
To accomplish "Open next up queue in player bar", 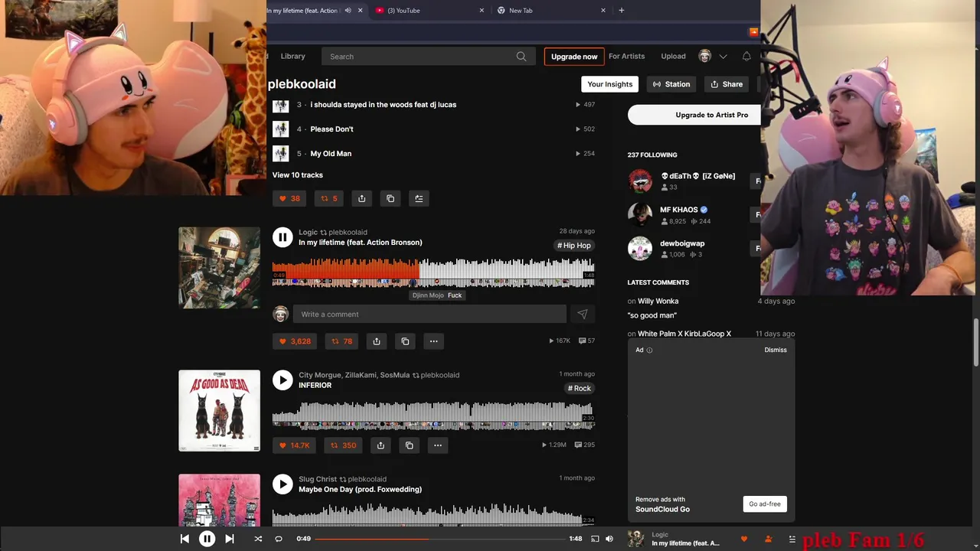I will point(792,539).
